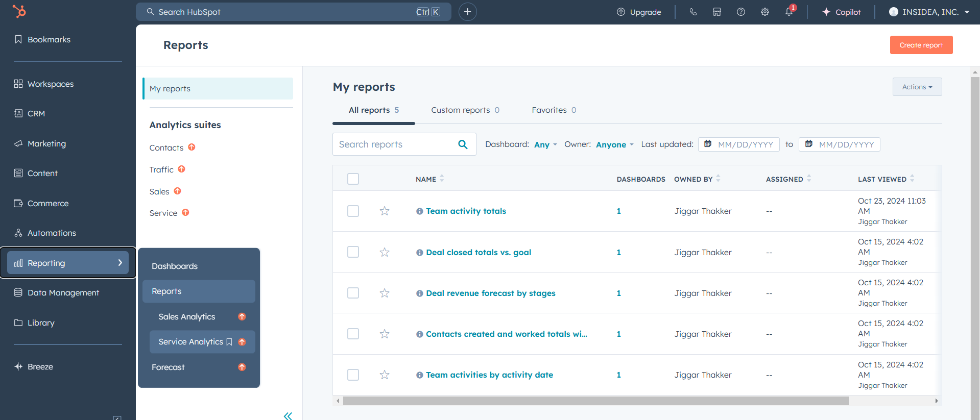980x420 pixels.
Task: Check the Deal revenue forecast by stages row
Action: pos(353,293)
